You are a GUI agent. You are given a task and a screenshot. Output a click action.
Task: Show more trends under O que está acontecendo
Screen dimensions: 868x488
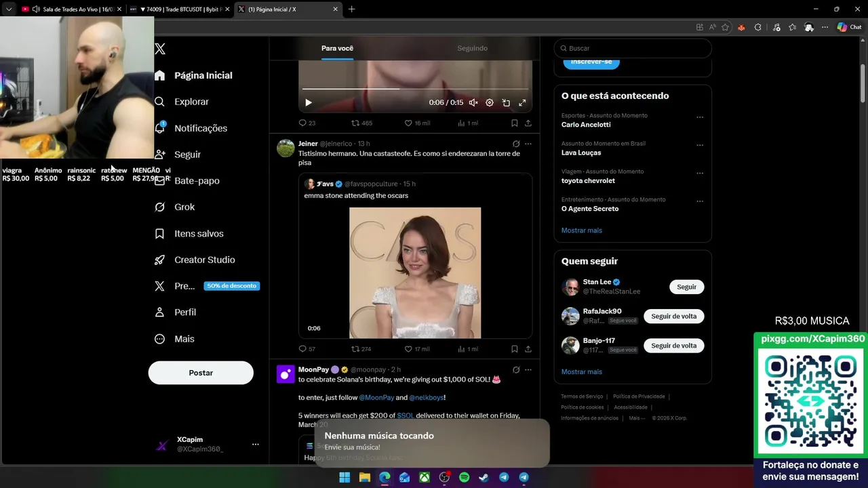click(582, 230)
